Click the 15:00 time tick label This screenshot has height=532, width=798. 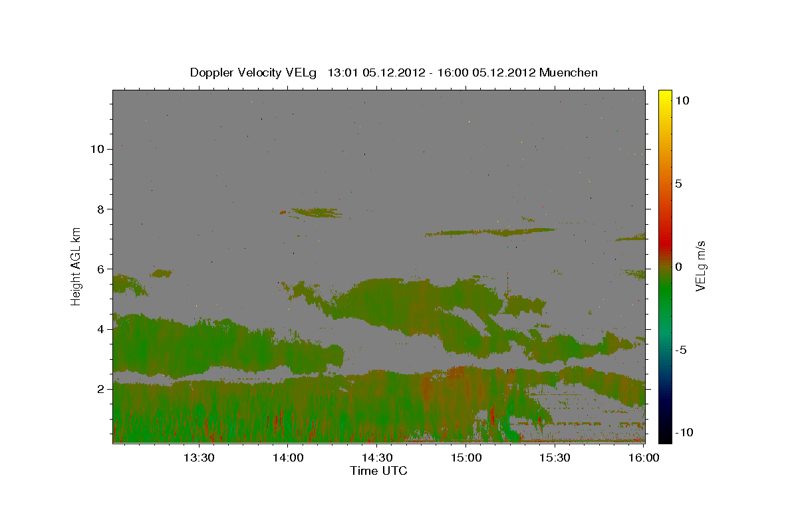point(465,458)
